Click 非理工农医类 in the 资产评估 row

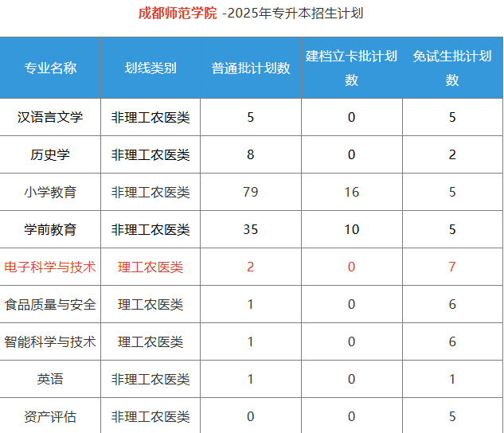coord(150,416)
